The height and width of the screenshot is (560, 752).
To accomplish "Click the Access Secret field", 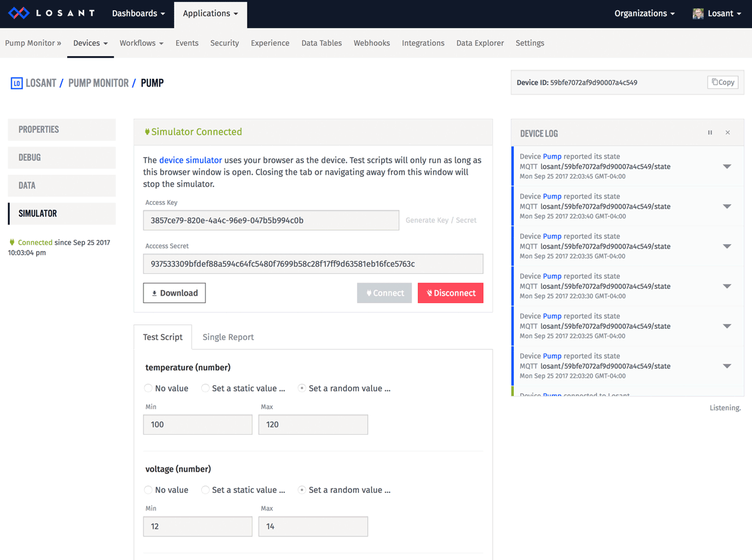I will coord(313,264).
